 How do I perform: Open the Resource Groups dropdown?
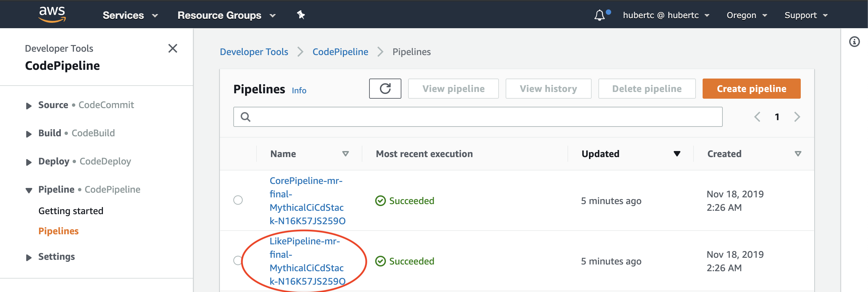227,15
